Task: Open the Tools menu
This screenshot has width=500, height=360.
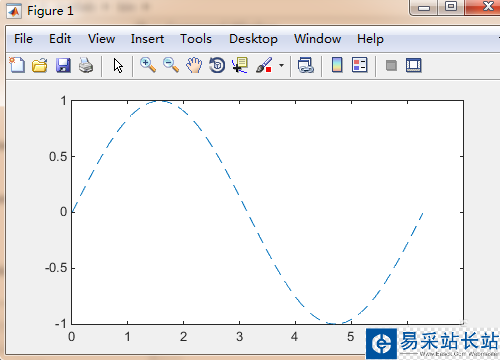Action: pyautogui.click(x=196, y=39)
